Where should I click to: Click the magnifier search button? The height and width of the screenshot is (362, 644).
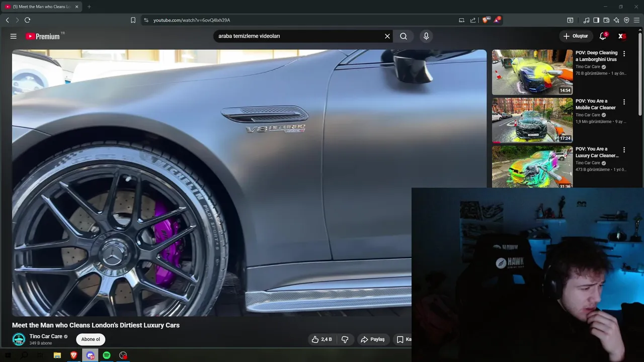(404, 36)
